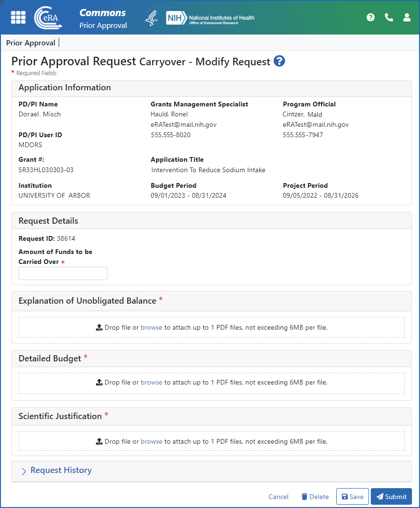Click the HHS eagle logo

click(x=151, y=18)
